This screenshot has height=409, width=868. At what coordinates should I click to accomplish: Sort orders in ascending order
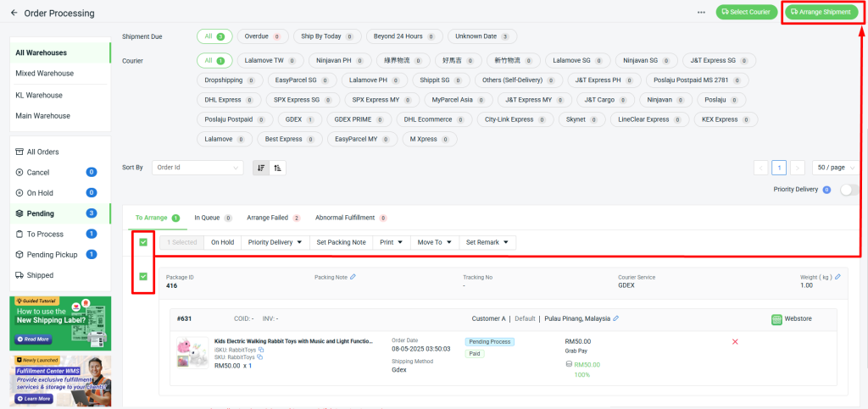(x=277, y=168)
